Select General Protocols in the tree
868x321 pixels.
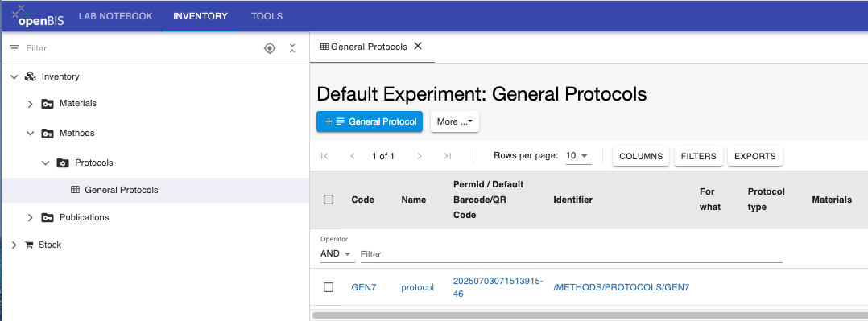click(x=122, y=190)
